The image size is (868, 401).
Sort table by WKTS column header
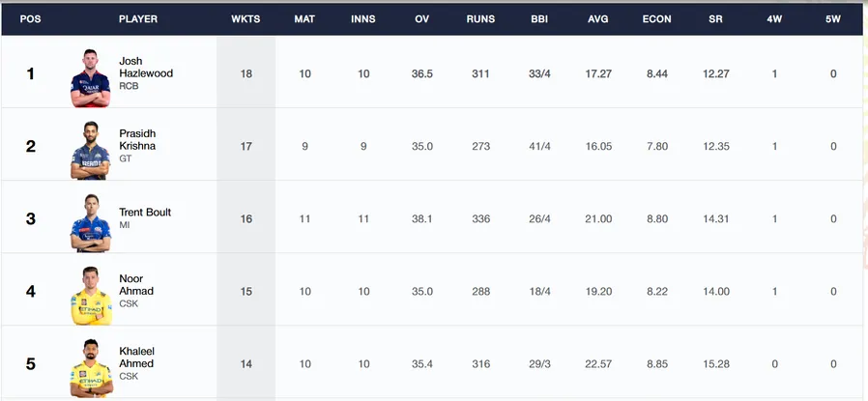246,18
